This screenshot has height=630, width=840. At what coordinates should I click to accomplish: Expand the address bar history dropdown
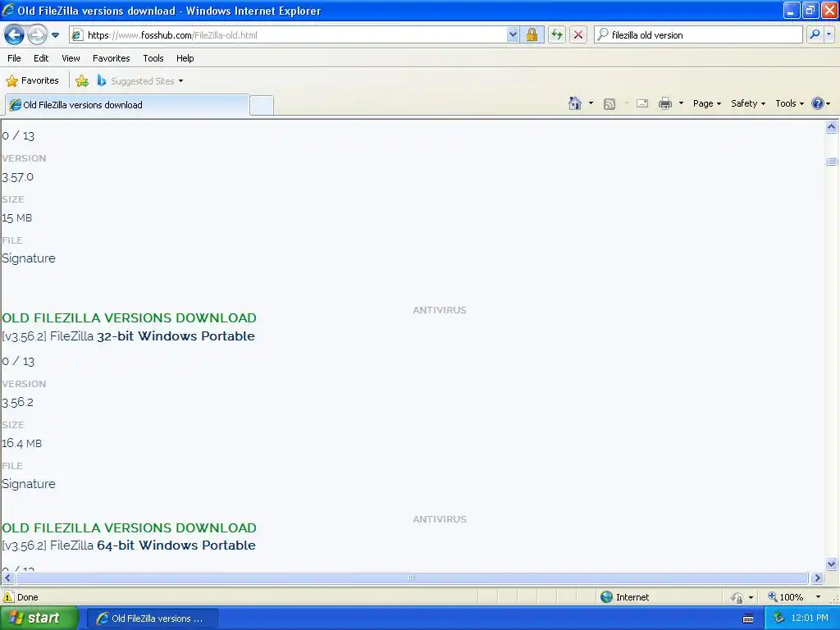(513, 35)
